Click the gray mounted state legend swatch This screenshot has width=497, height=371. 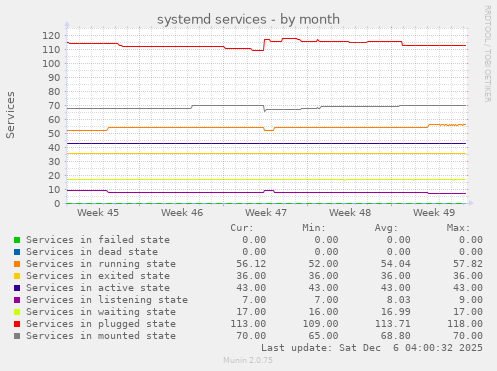pos(17,336)
